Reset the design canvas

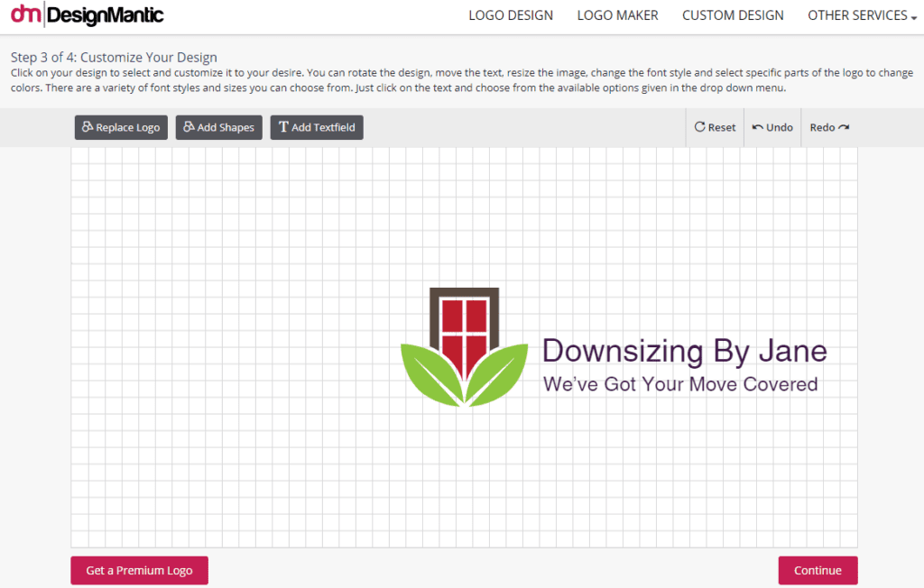tap(715, 127)
